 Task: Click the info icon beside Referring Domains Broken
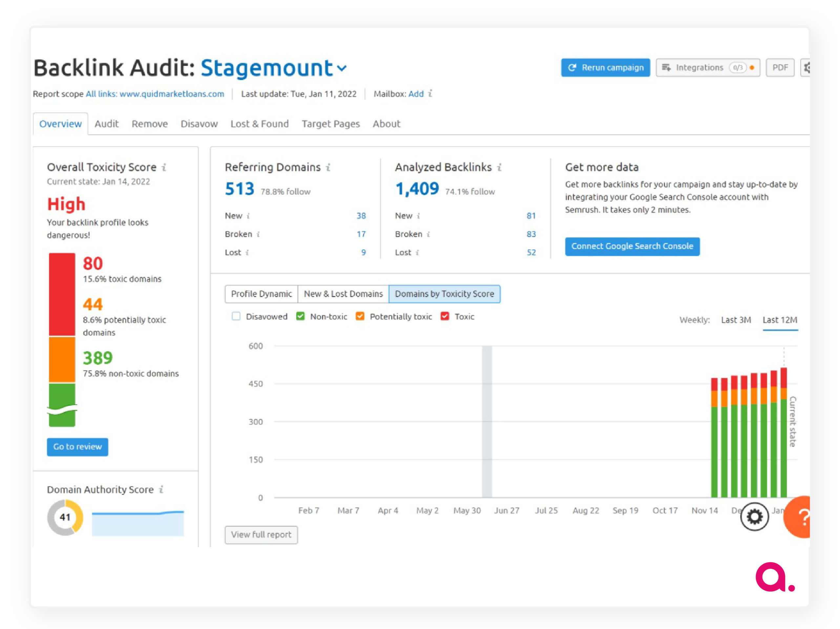pos(258,234)
